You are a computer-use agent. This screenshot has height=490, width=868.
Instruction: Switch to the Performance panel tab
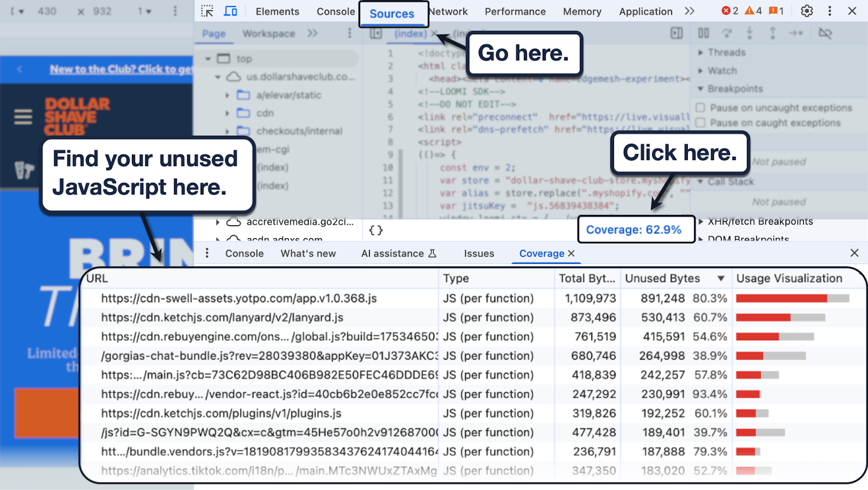[x=515, y=11]
